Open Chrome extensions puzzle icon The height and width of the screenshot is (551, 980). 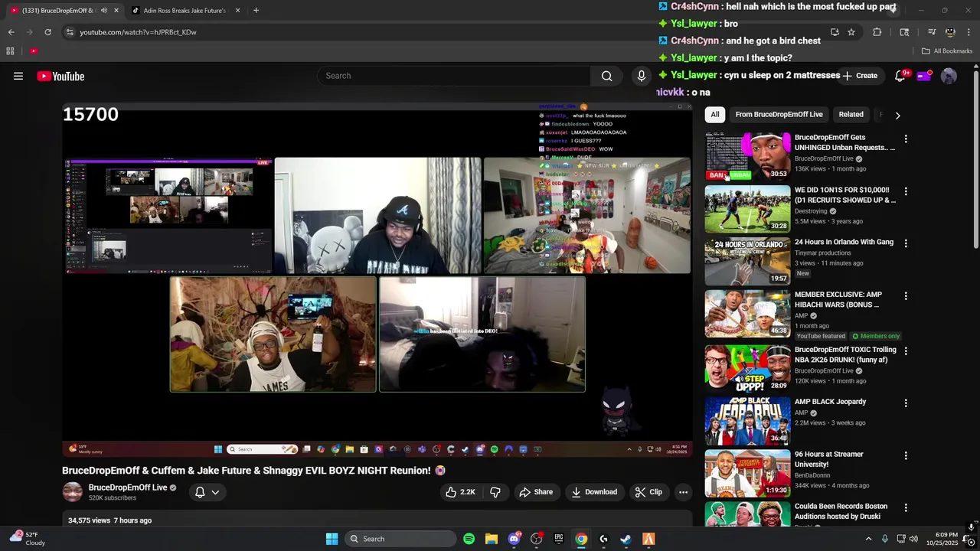877,32
